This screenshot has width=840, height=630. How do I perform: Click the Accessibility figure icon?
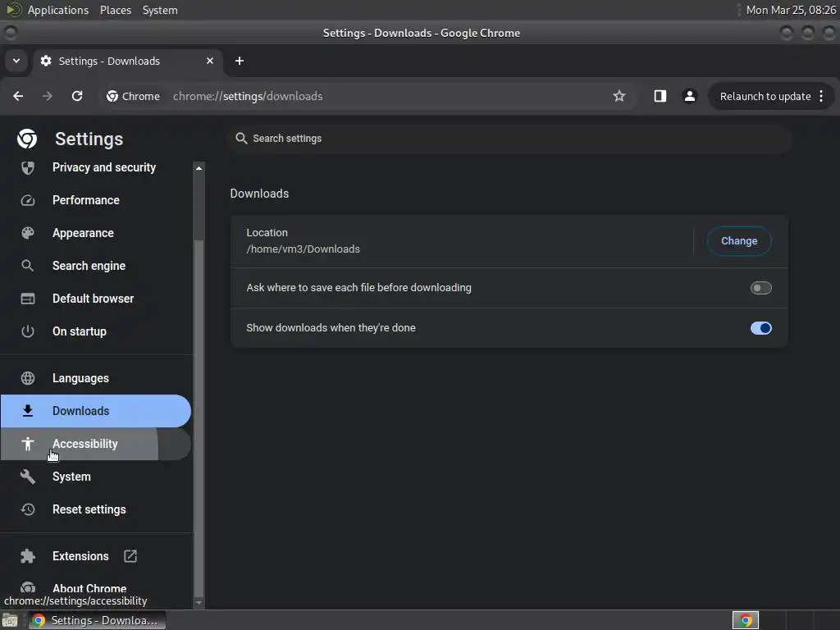tap(28, 444)
